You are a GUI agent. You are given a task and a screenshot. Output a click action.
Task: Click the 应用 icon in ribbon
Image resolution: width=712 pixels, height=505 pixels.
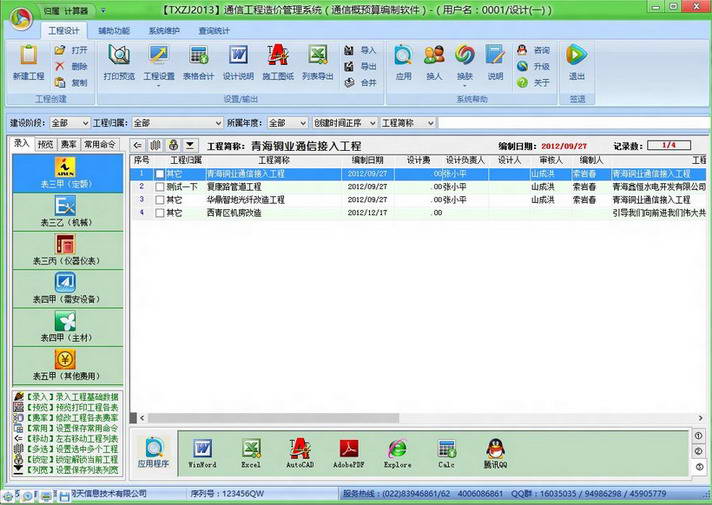pos(403,54)
